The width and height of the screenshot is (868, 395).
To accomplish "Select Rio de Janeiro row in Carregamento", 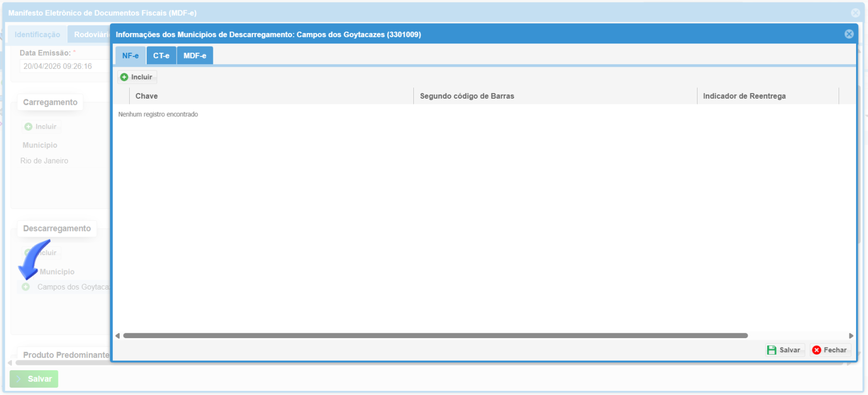I will pyautogui.click(x=64, y=161).
